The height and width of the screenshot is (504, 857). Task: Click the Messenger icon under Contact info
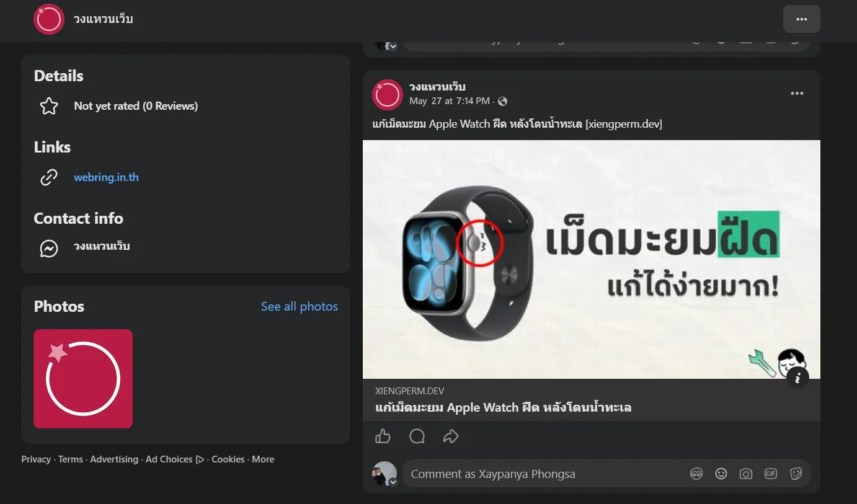(49, 249)
